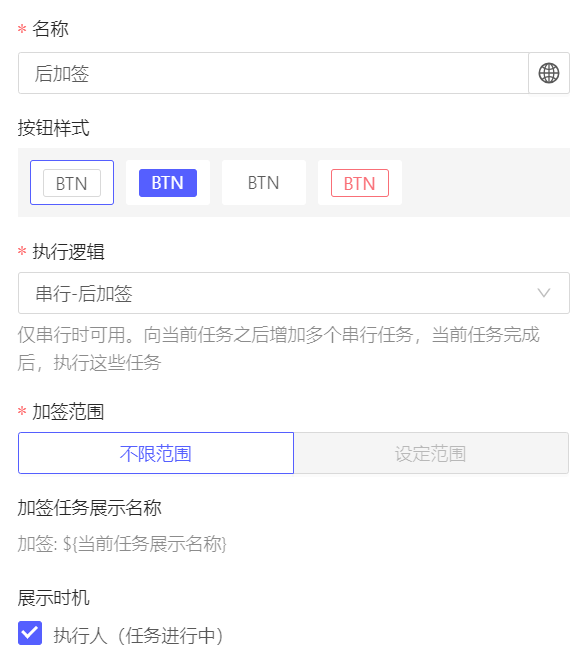
Task: Toggle 执行人（任务进行中）checkbox
Action: coord(30,633)
